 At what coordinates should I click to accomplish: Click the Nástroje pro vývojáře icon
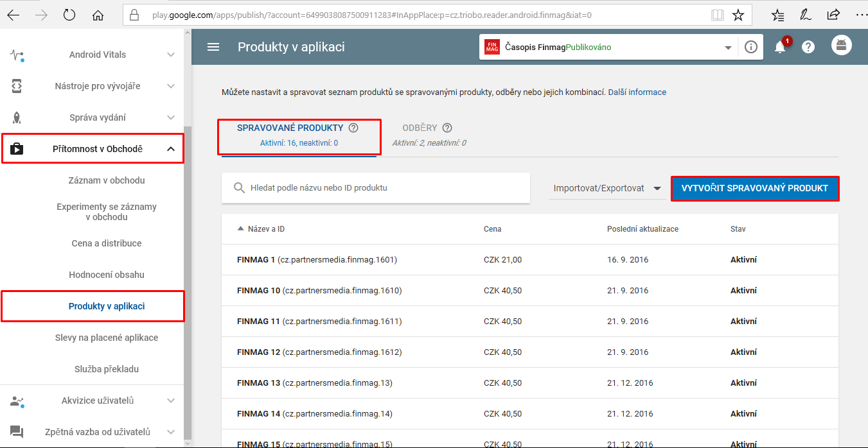(17, 86)
